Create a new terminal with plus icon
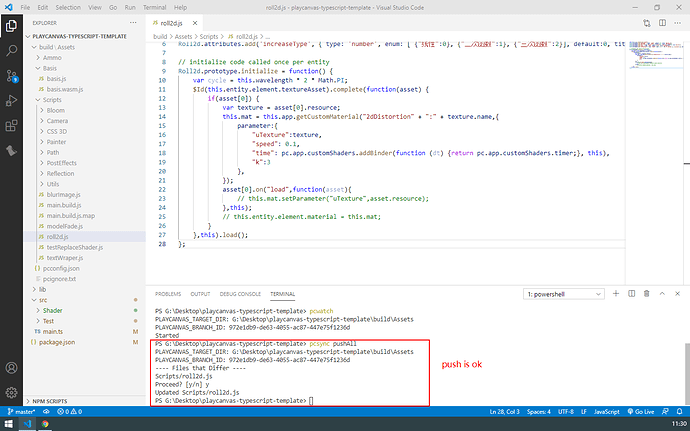690x431 pixels. (x=616, y=294)
